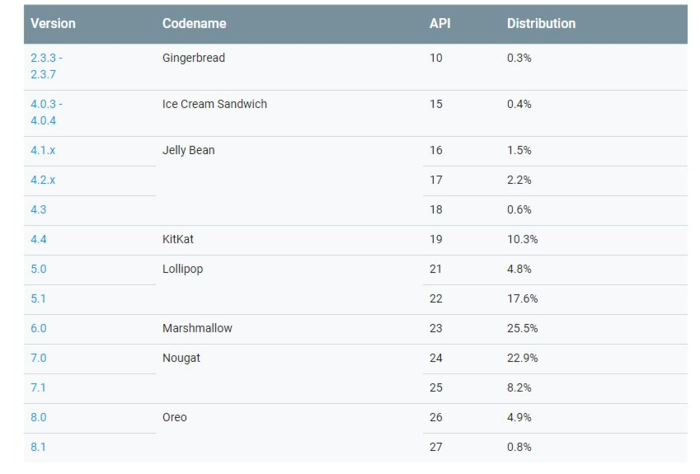Click the 7.0 Nougat version link
The height and width of the screenshot is (474, 700).
(x=39, y=358)
